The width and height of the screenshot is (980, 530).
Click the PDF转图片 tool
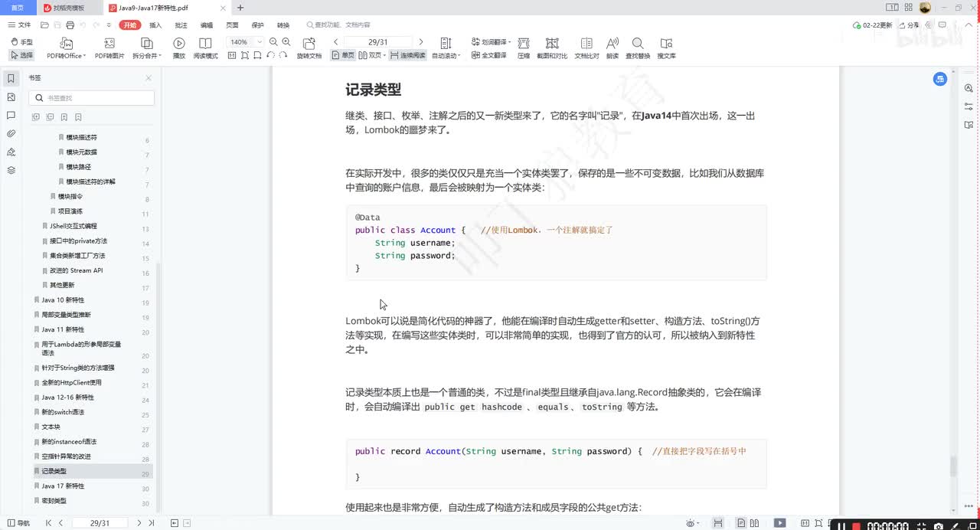[x=109, y=48]
